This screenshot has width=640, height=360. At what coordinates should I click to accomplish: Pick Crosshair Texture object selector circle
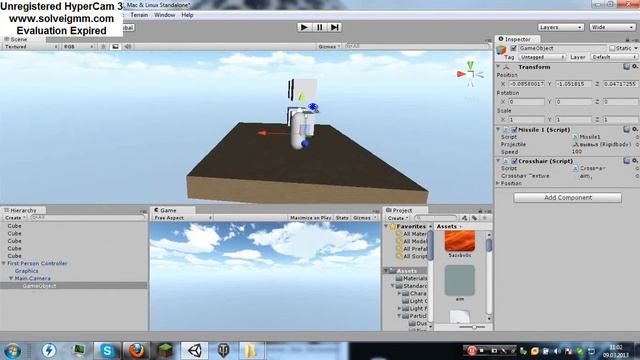click(x=637, y=176)
